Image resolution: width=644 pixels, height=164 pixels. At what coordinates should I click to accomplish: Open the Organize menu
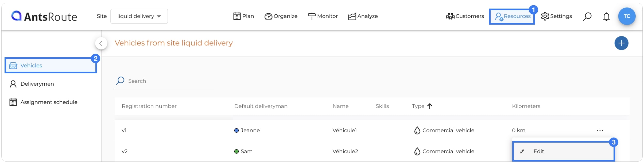[x=281, y=16]
